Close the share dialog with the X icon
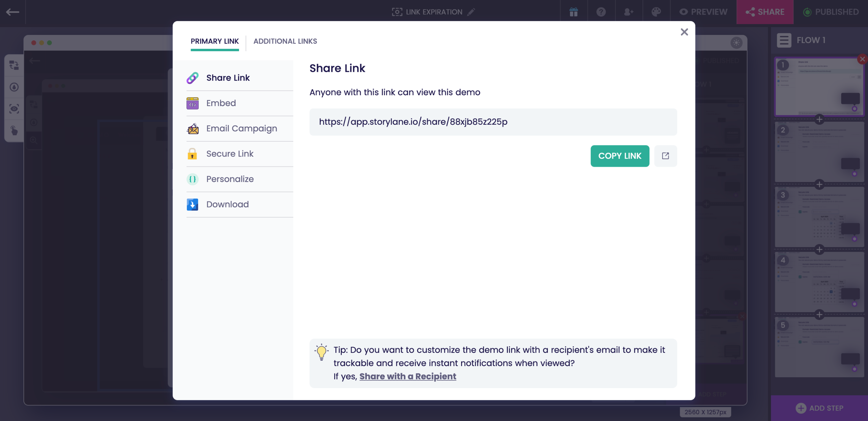This screenshot has width=868, height=421. coord(684,32)
